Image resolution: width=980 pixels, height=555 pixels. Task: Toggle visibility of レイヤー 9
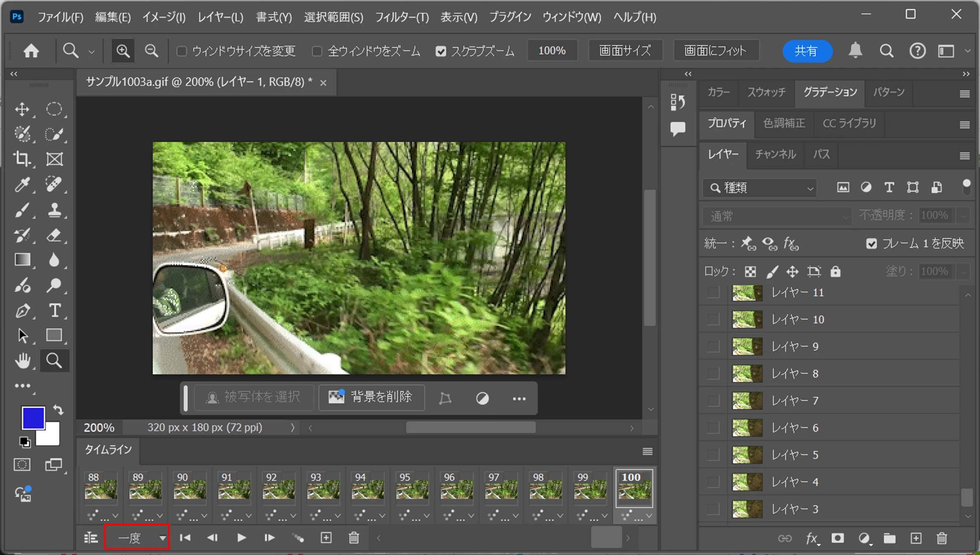pos(713,346)
